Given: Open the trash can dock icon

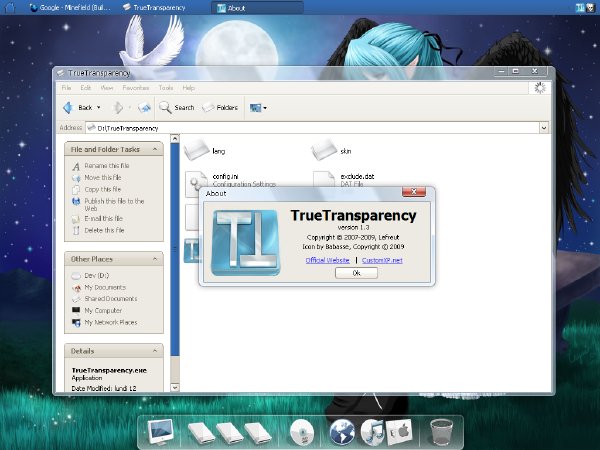Looking at the screenshot, I should tap(441, 432).
